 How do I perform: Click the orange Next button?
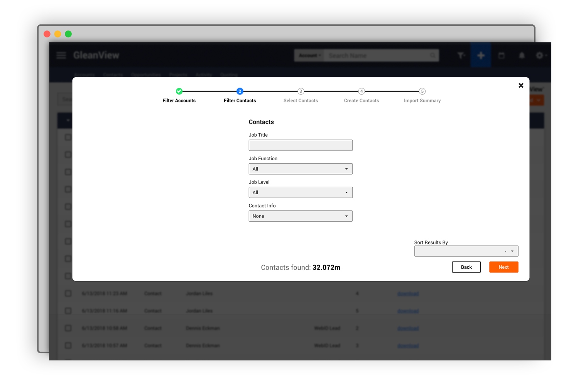pyautogui.click(x=504, y=267)
